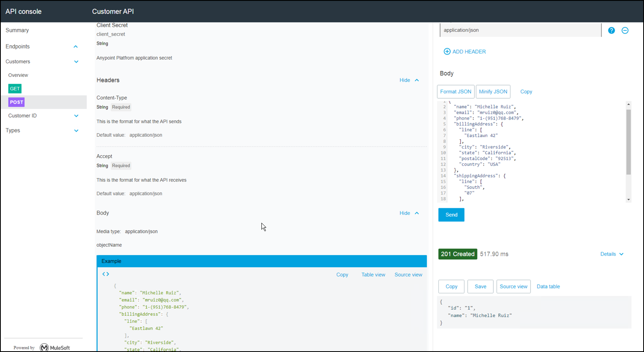Click the objectName label
This screenshot has width=644, height=352.
coord(109,245)
